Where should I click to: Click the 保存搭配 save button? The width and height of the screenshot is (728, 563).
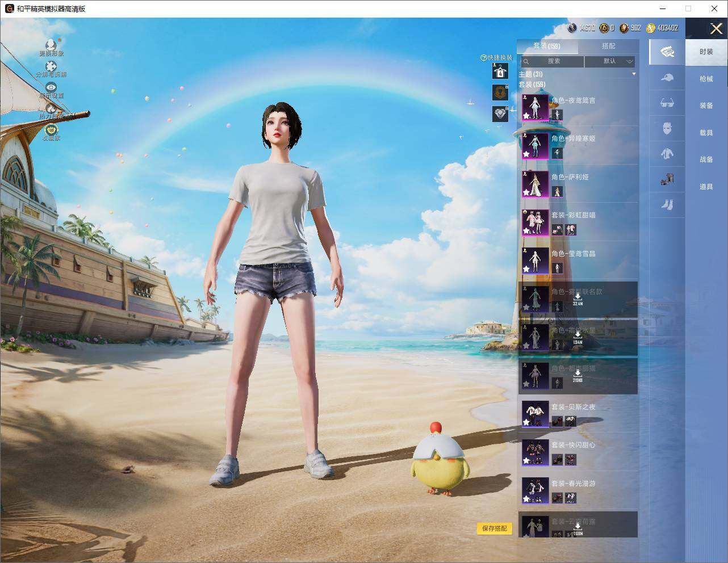(x=494, y=528)
